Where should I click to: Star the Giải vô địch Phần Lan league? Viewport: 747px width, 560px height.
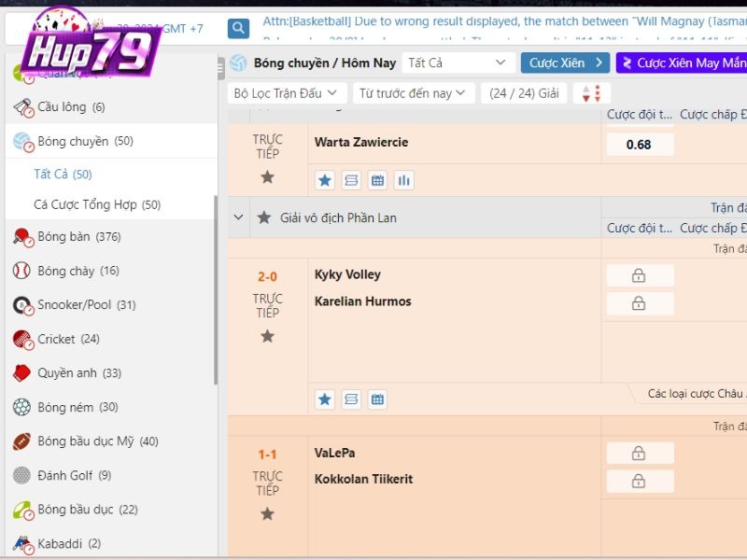[264, 217]
